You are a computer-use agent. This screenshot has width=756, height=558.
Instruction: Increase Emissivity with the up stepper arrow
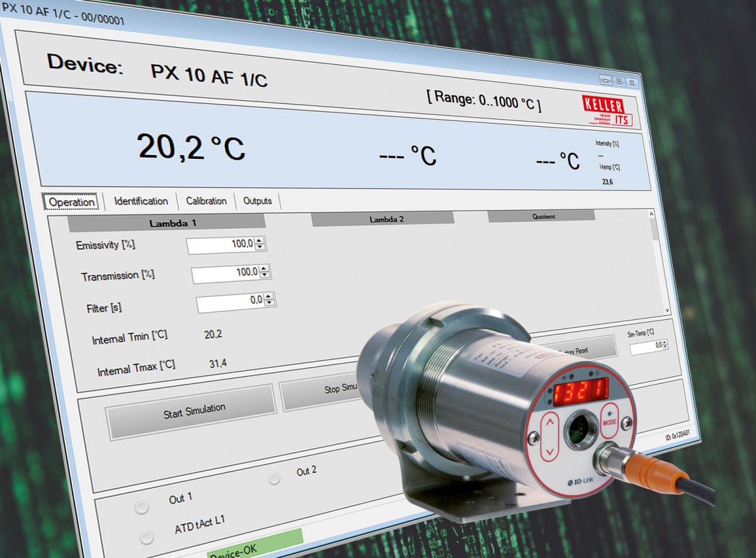[x=259, y=241]
